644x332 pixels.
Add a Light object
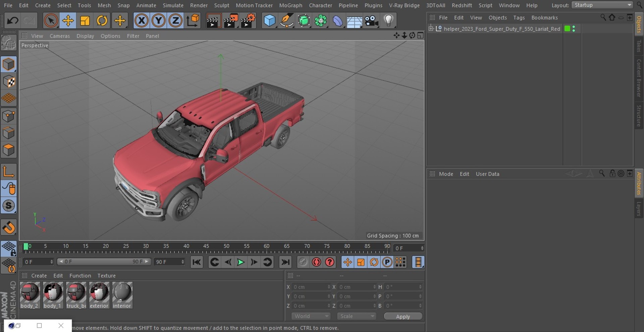tap(388, 21)
